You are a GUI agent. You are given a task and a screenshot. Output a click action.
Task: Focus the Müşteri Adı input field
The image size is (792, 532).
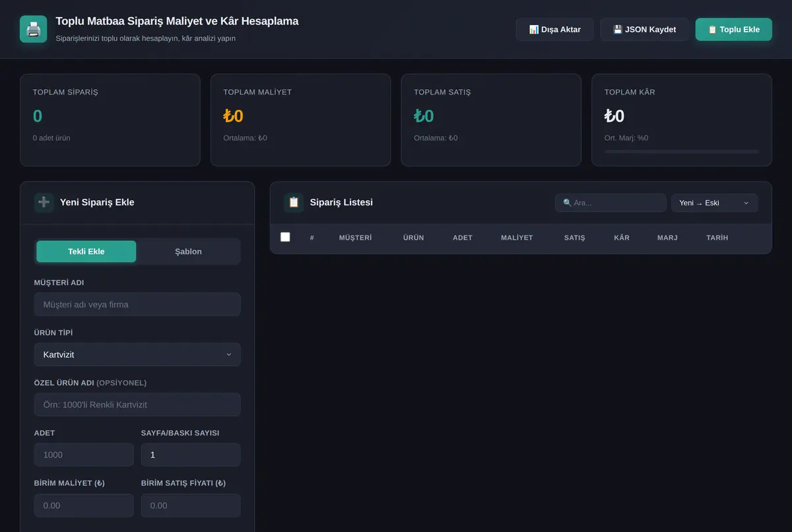tap(137, 304)
